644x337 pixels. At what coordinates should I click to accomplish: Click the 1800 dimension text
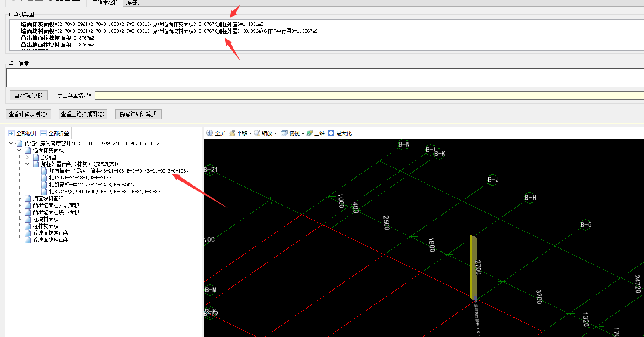tap(432, 245)
